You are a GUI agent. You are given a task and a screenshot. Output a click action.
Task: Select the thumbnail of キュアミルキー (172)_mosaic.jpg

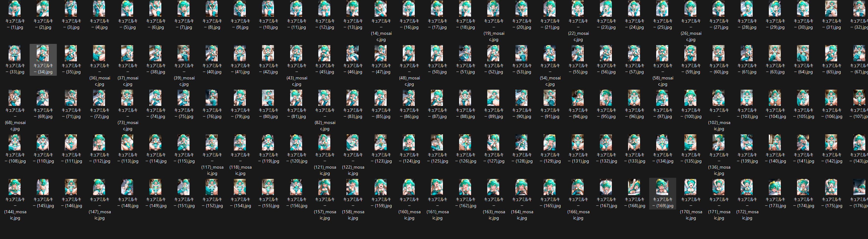[x=747, y=187]
